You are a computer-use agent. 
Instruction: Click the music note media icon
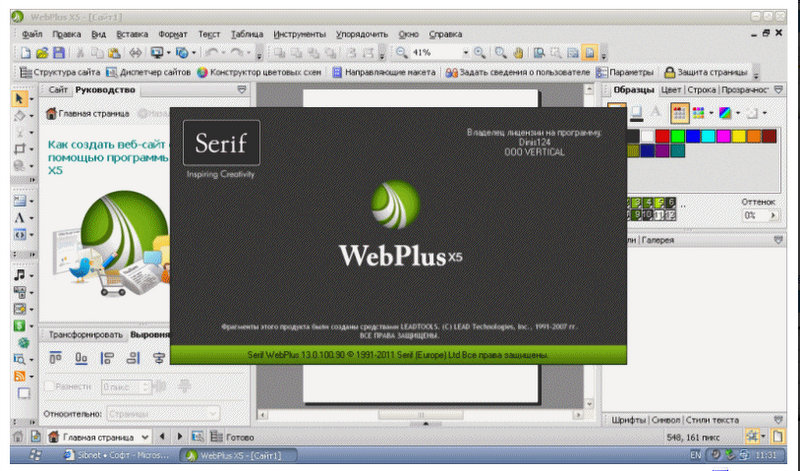point(19,275)
